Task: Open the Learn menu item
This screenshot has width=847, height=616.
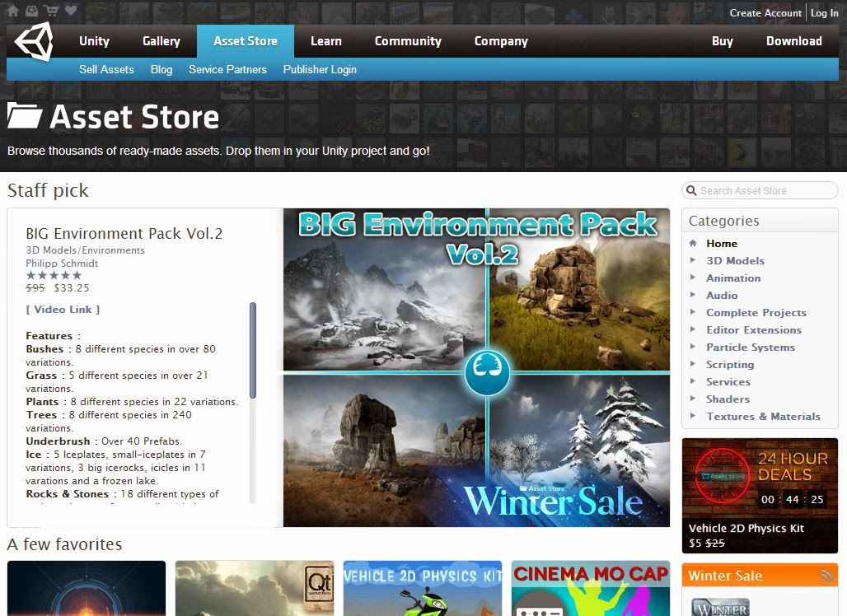Action: [x=325, y=41]
